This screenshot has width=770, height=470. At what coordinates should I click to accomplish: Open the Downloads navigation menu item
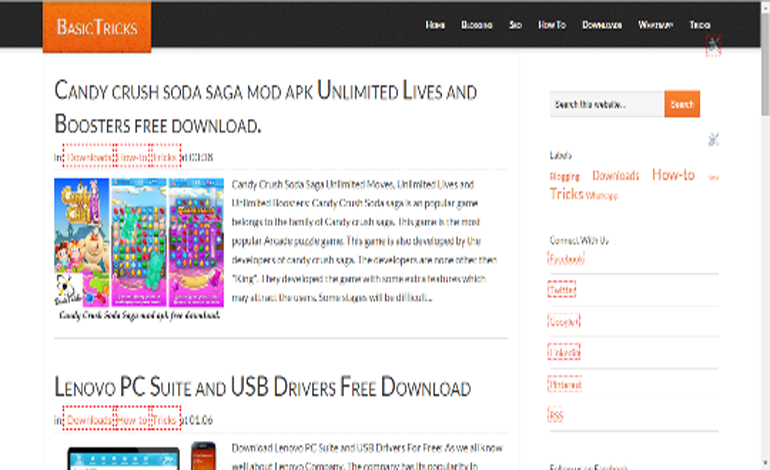602,25
